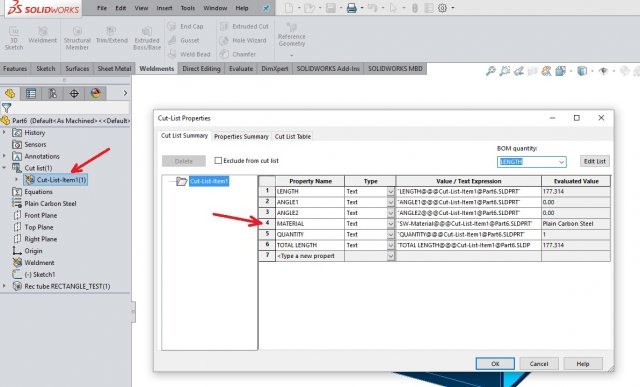Click the MATERIAL value expression cell
Screen dimensions: 640x387
pos(469,224)
